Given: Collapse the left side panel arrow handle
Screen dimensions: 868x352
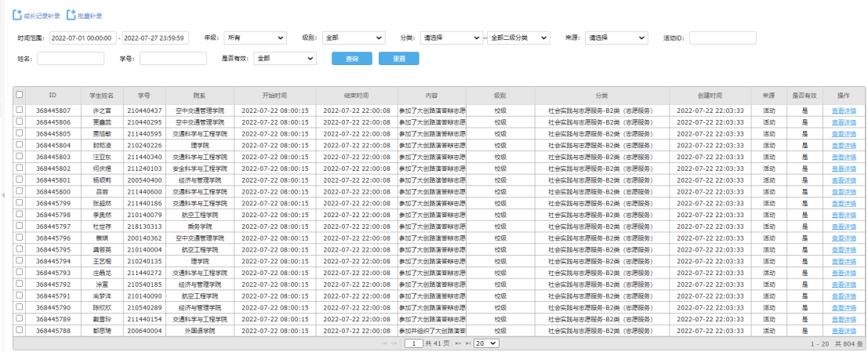Looking at the screenshot, I should pos(3,194).
